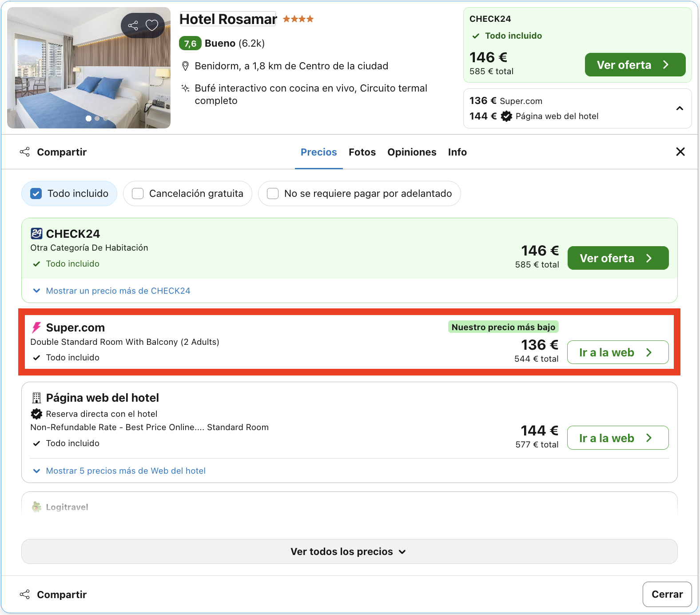700x615 pixels.
Task: Switch to the Fotos tab
Action: coord(362,152)
